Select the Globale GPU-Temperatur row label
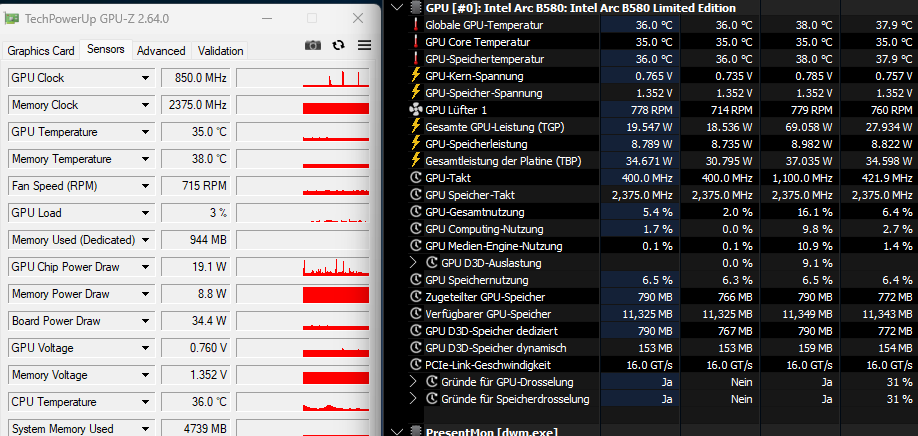This screenshot has height=436, width=918. pos(484,25)
